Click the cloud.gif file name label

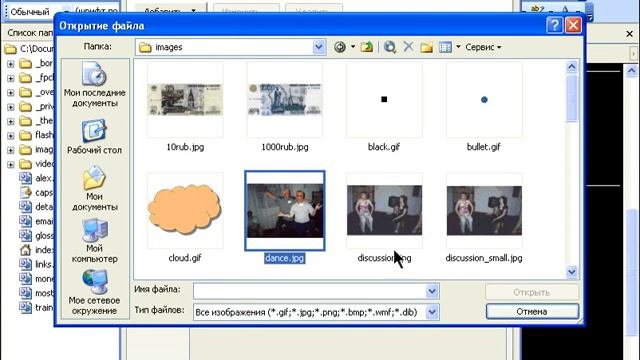click(185, 258)
